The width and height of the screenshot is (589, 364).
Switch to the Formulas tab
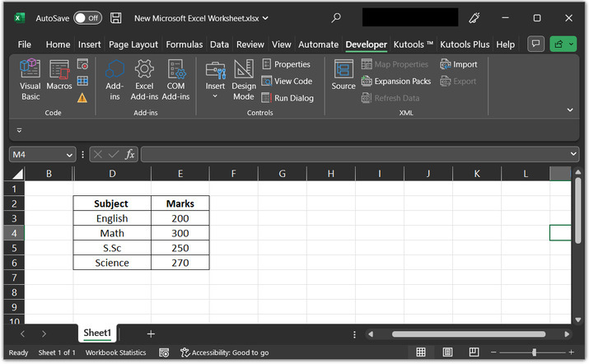coord(184,44)
